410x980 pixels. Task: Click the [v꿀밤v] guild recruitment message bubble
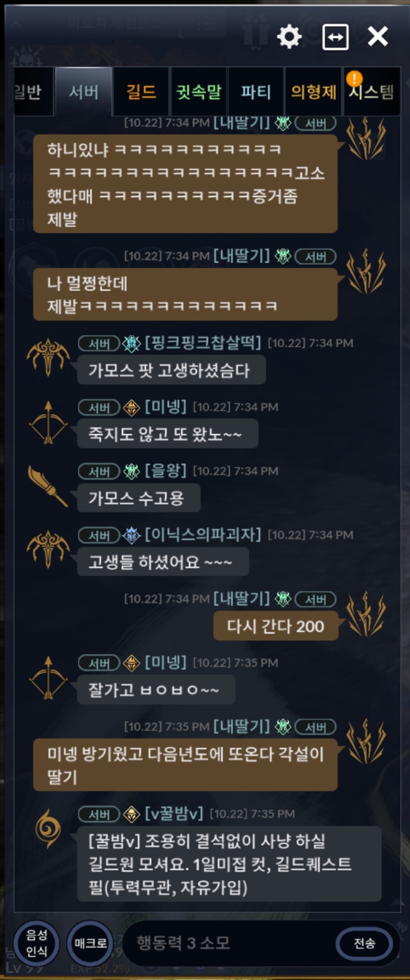point(230,864)
